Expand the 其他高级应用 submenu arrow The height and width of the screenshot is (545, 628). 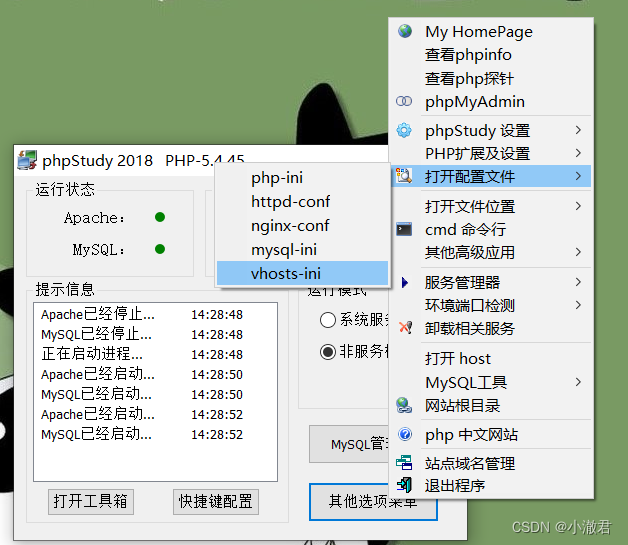578,252
